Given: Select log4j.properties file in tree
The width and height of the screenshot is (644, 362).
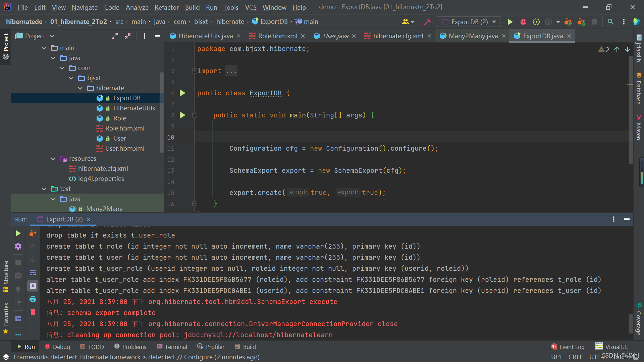Looking at the screenshot, I should (x=101, y=178).
